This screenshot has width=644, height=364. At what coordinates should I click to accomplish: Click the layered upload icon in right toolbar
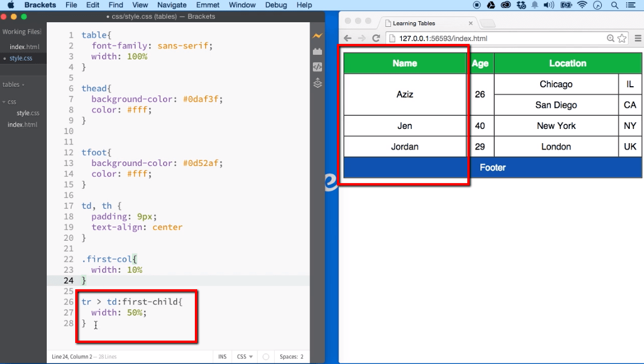[317, 83]
